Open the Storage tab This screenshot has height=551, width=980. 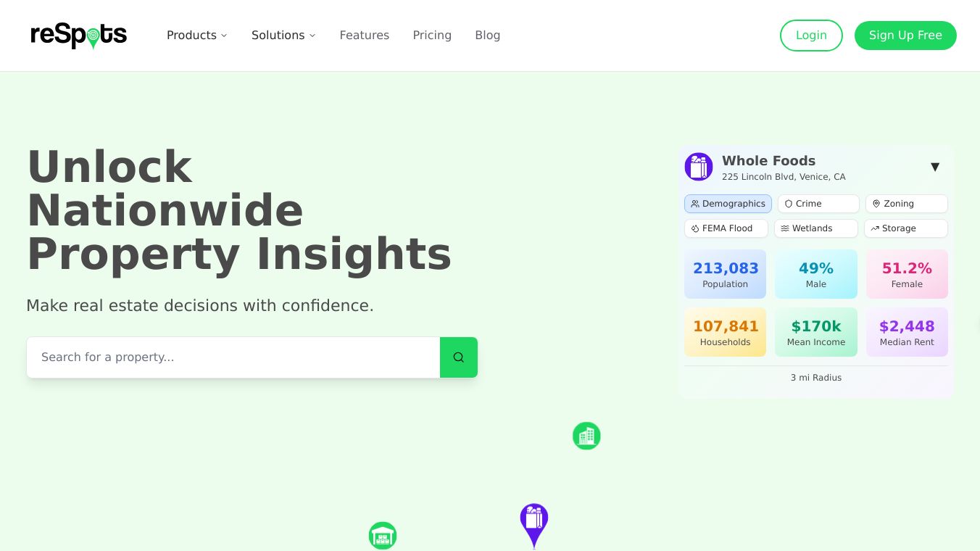point(906,228)
